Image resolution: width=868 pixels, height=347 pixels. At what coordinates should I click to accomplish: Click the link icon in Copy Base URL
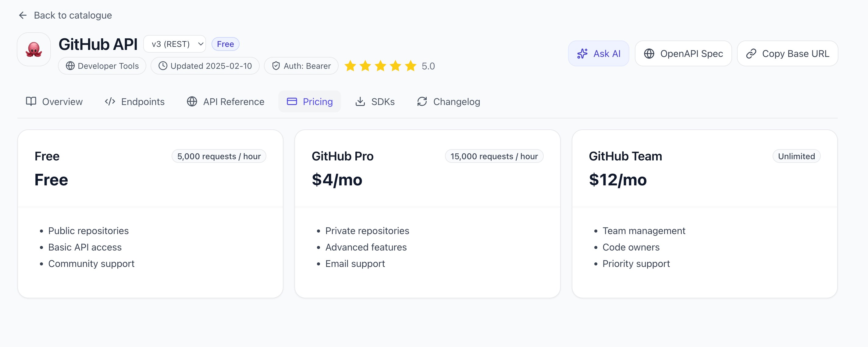[751, 53]
